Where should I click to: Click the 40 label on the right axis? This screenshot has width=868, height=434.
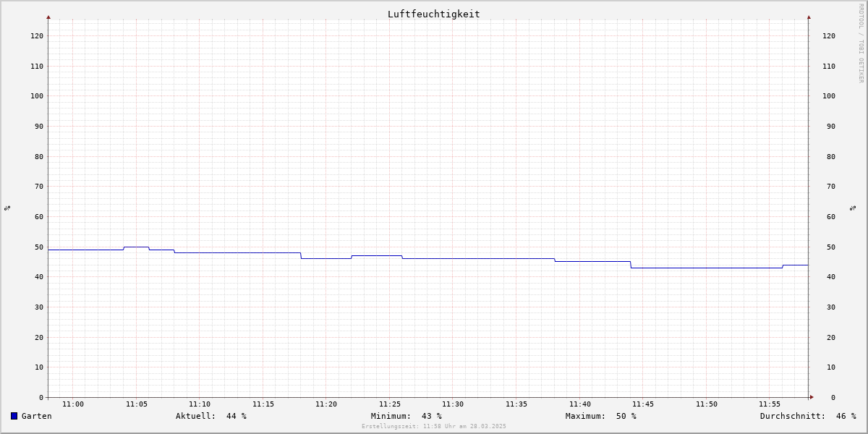831,277
